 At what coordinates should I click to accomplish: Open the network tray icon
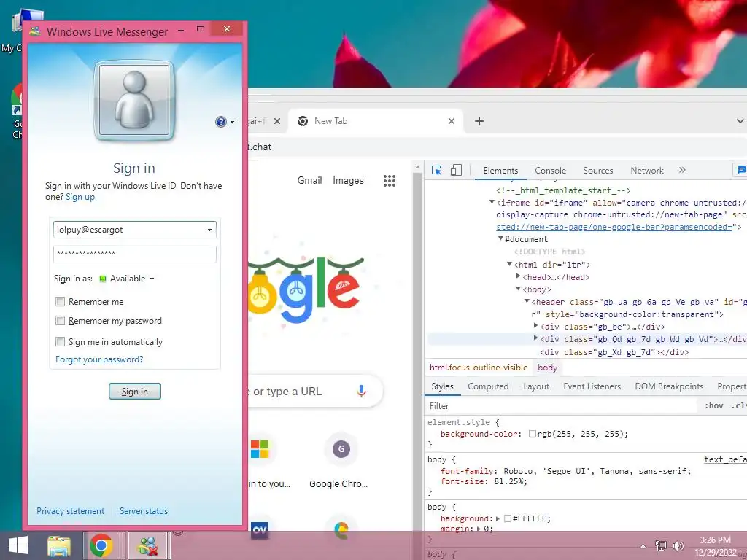[x=660, y=546]
